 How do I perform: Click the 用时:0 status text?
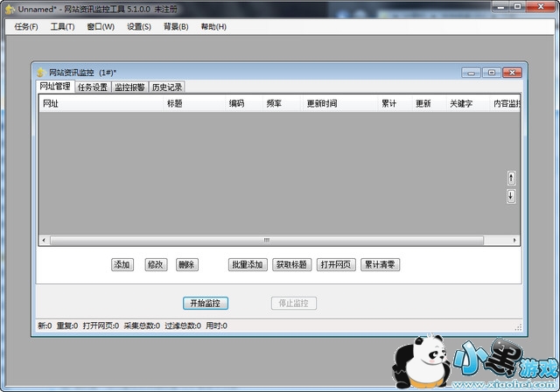[x=216, y=325]
